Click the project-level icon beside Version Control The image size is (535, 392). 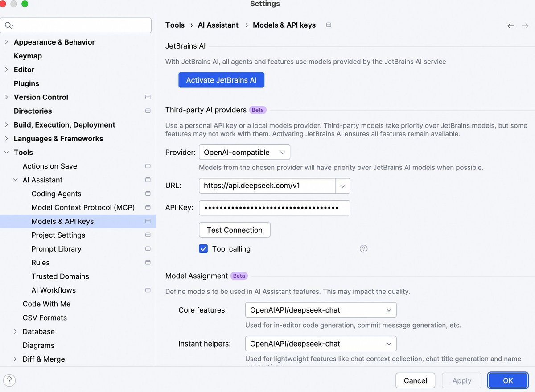[148, 97]
